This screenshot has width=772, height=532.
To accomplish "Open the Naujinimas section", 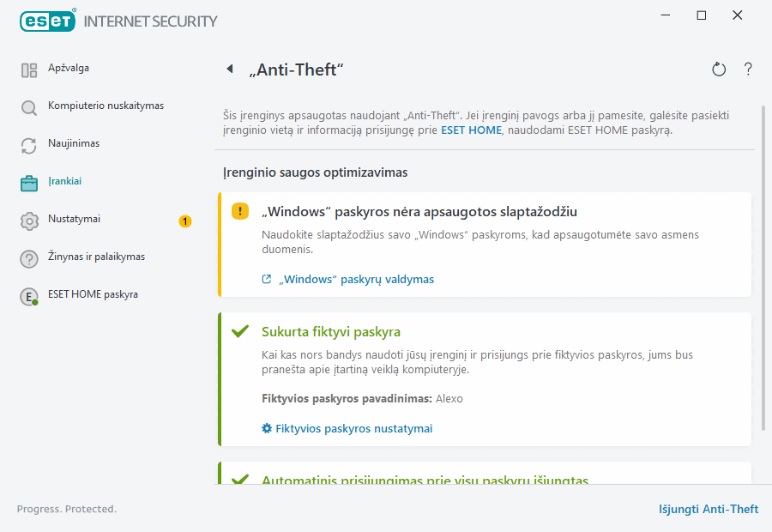I will tap(74, 143).
